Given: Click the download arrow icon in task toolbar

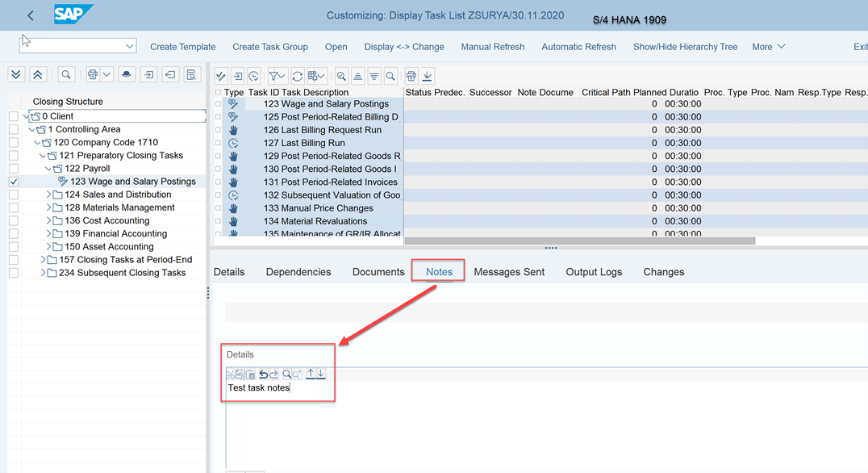Looking at the screenshot, I should click(x=428, y=77).
